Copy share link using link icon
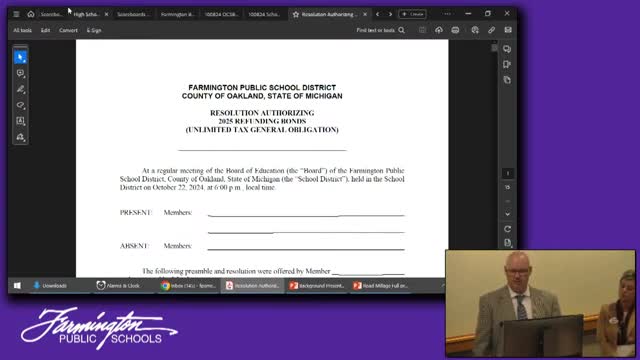This screenshot has width=640, height=360. (x=491, y=30)
